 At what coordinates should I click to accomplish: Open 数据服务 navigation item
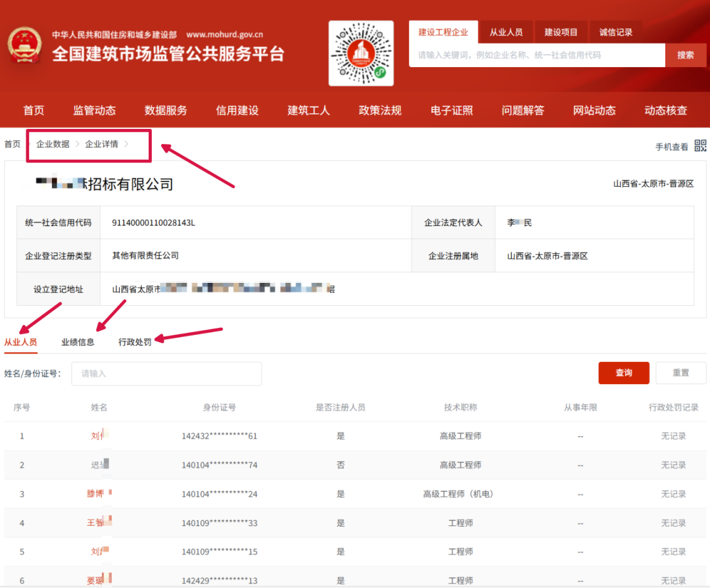coord(166,110)
